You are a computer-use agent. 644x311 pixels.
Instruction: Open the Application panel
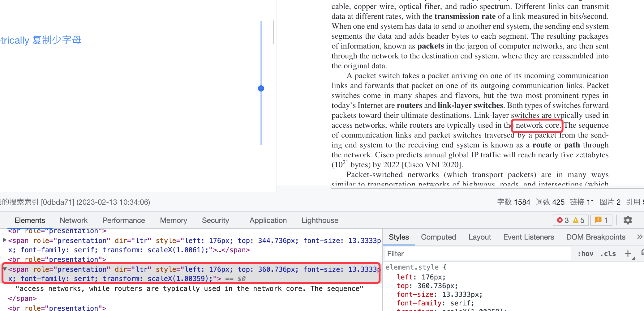pyautogui.click(x=268, y=220)
